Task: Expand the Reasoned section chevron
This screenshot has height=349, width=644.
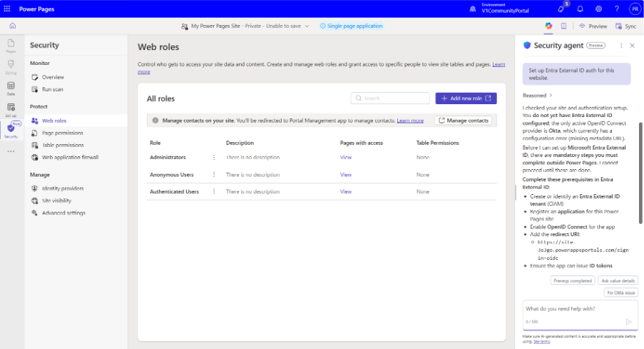Action: click(x=551, y=96)
